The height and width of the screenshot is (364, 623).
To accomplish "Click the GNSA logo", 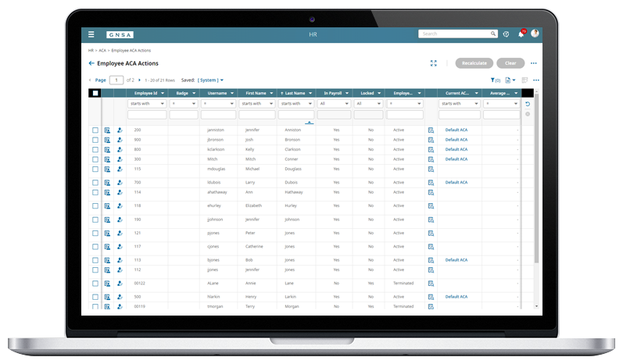I will [120, 35].
